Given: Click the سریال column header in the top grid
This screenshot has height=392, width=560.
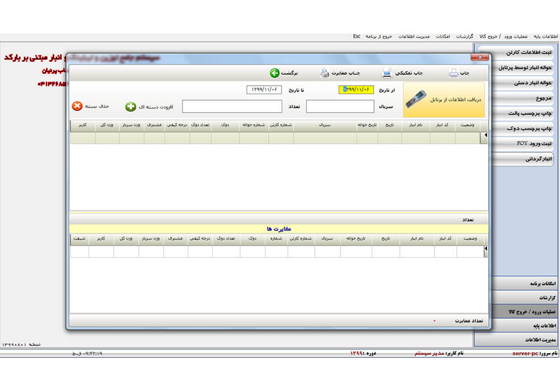Looking at the screenshot, I should point(325,125).
